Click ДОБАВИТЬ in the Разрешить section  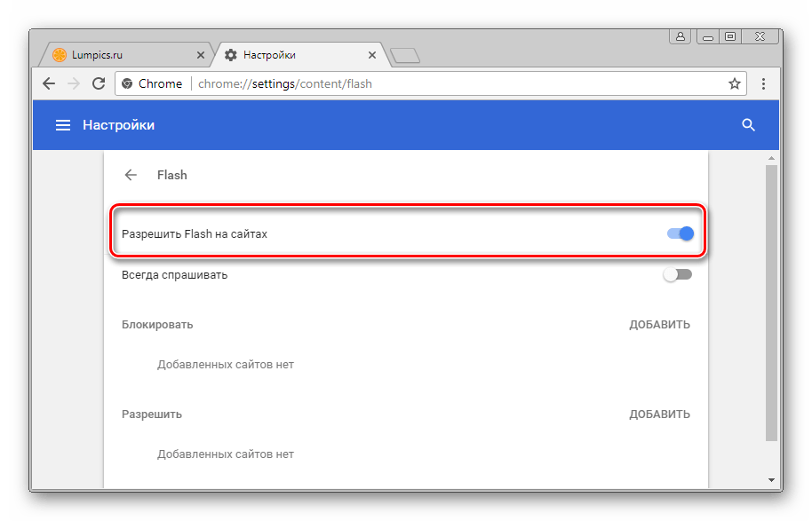[659, 414]
